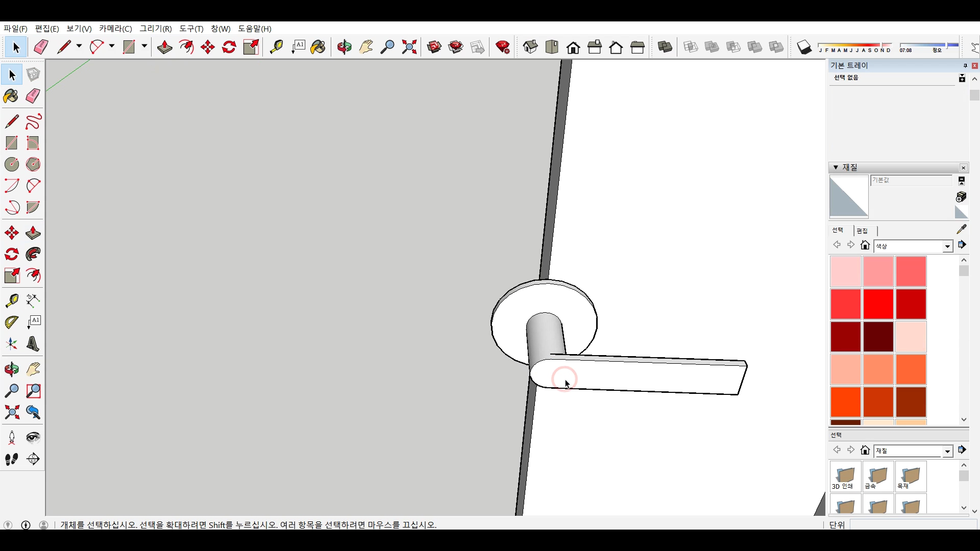Open the 색상 collection dropdown
980x551 pixels.
click(947, 246)
